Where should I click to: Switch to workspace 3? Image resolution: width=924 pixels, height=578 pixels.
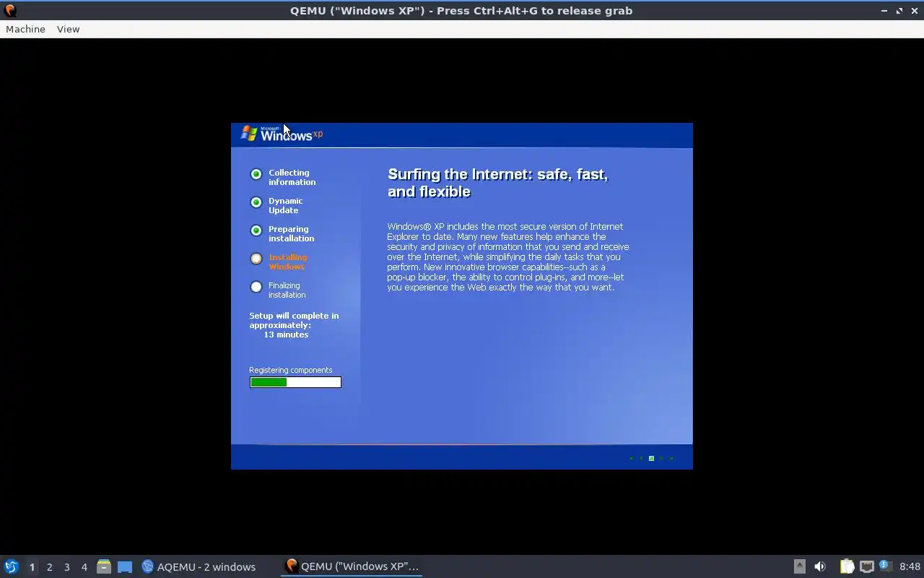pyautogui.click(x=66, y=567)
